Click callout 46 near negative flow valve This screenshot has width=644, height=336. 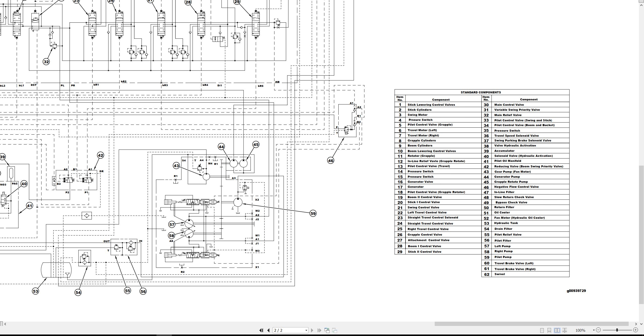[331, 160]
